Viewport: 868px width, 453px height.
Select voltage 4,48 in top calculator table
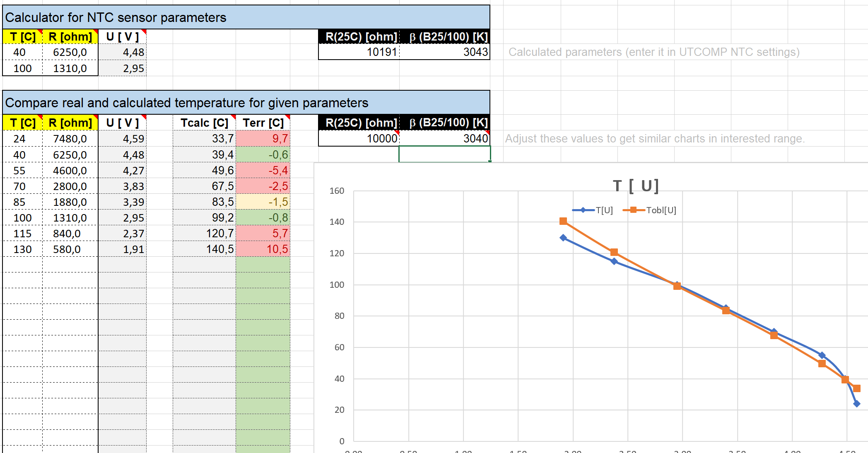[122, 52]
